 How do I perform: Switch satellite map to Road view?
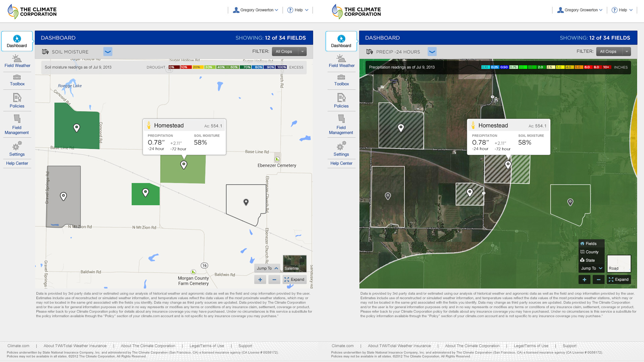(x=619, y=263)
